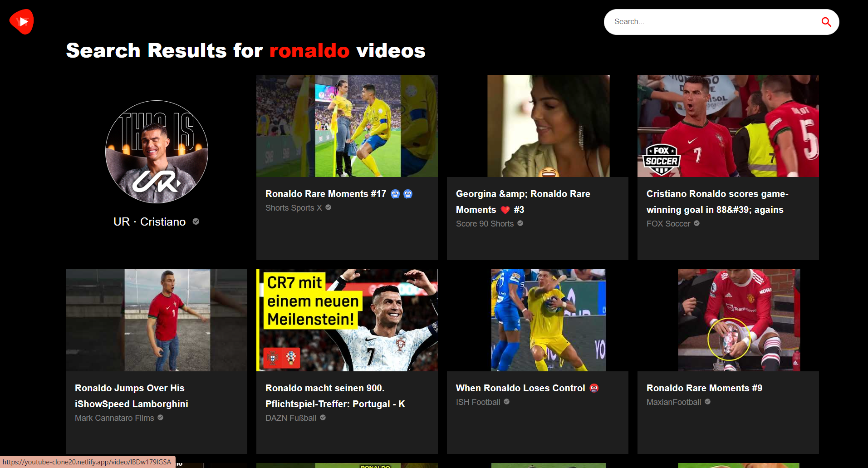868x468 pixels.
Task: Click the channel name Score 90 Shorts
Action: pyautogui.click(x=485, y=223)
